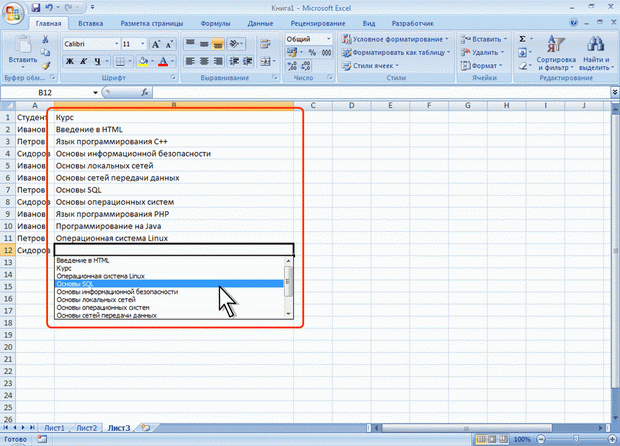This screenshot has height=446, width=620.
Task: Undo the last action
Action: (x=49, y=7)
